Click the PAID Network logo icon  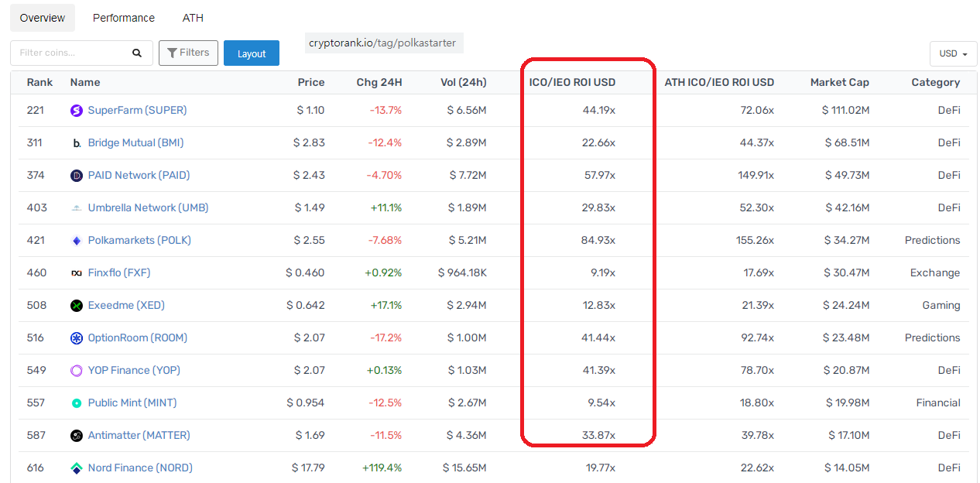(x=77, y=176)
